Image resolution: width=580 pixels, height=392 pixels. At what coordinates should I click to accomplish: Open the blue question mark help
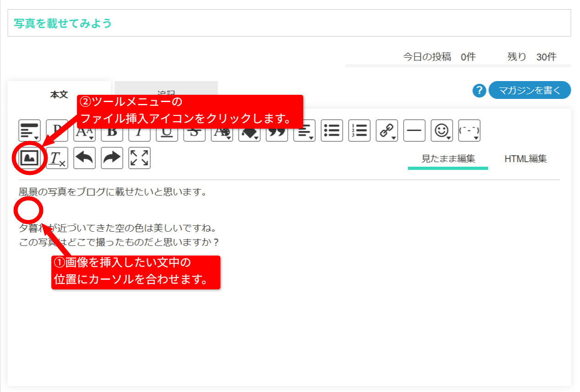point(479,91)
